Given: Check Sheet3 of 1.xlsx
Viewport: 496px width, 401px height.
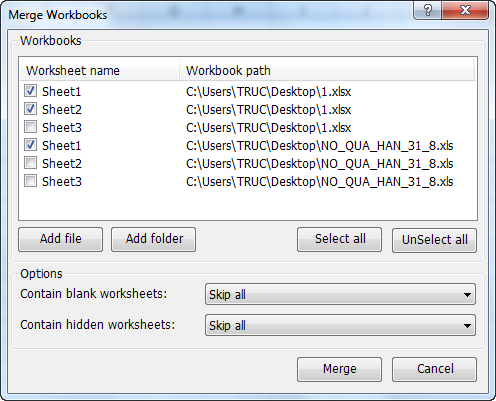Looking at the screenshot, I should [x=30, y=127].
